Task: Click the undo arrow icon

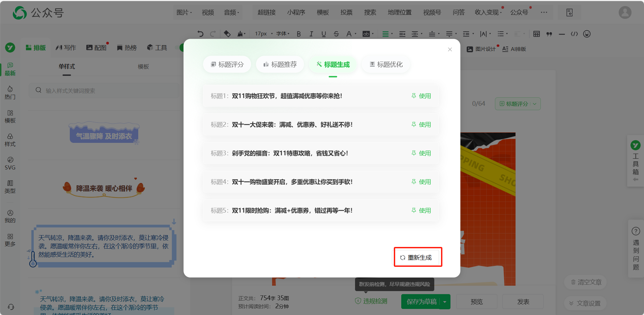Action: click(x=201, y=34)
